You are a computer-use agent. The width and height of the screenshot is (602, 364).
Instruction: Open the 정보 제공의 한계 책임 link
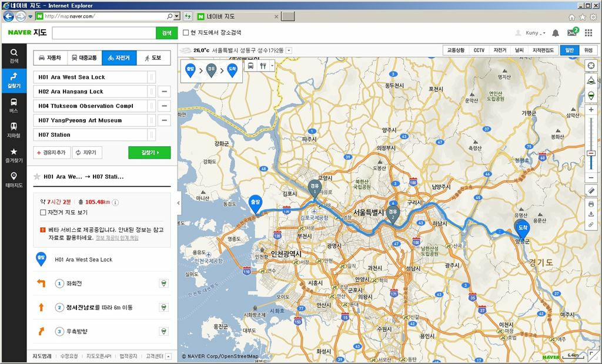(x=117, y=238)
